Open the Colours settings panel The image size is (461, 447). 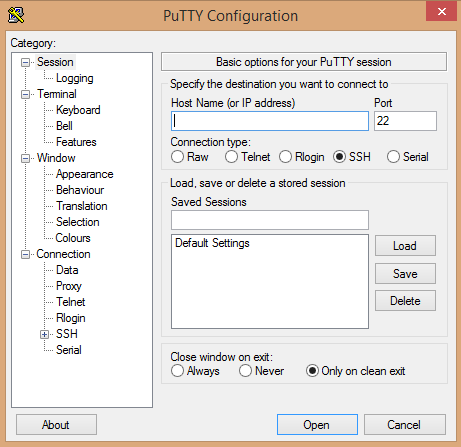(73, 238)
